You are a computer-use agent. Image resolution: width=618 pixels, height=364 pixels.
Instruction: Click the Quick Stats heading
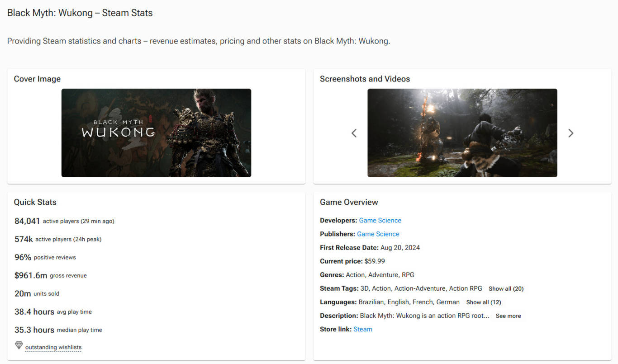pyautogui.click(x=35, y=202)
